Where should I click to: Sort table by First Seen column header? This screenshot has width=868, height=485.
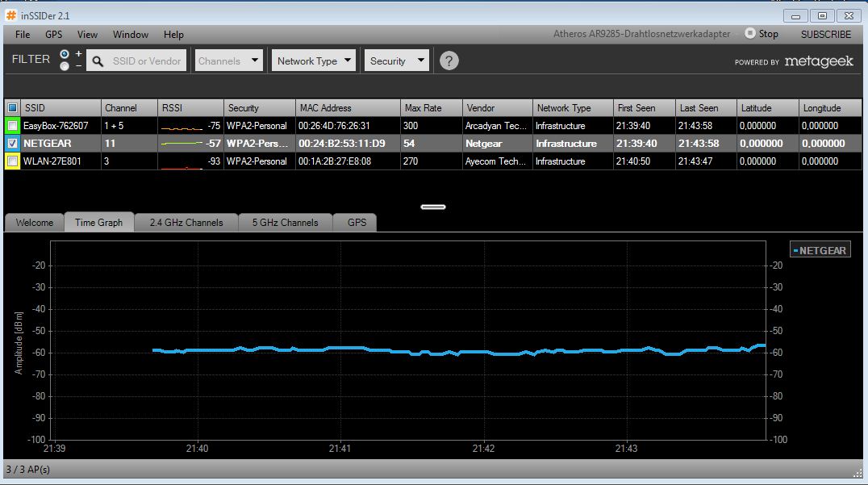(x=645, y=108)
